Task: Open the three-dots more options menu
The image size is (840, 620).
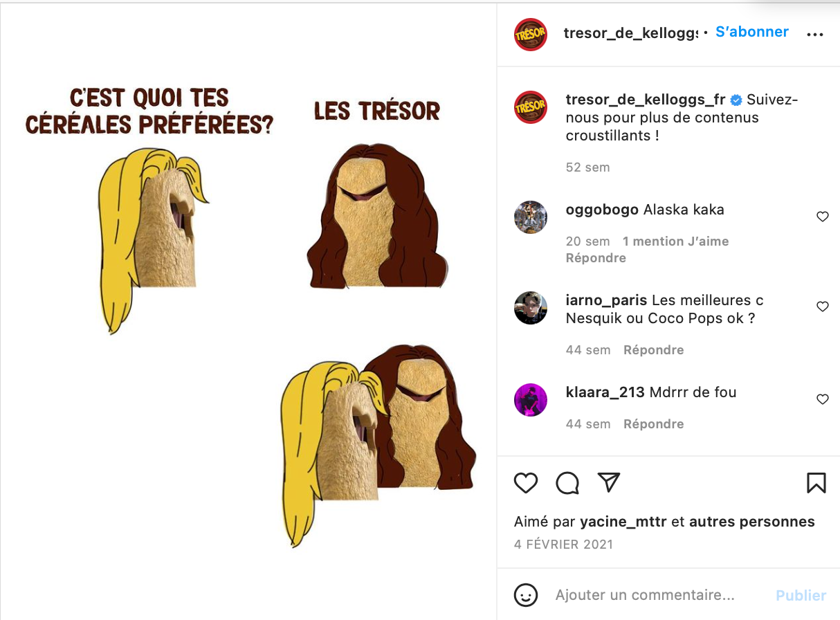Action: point(816,35)
